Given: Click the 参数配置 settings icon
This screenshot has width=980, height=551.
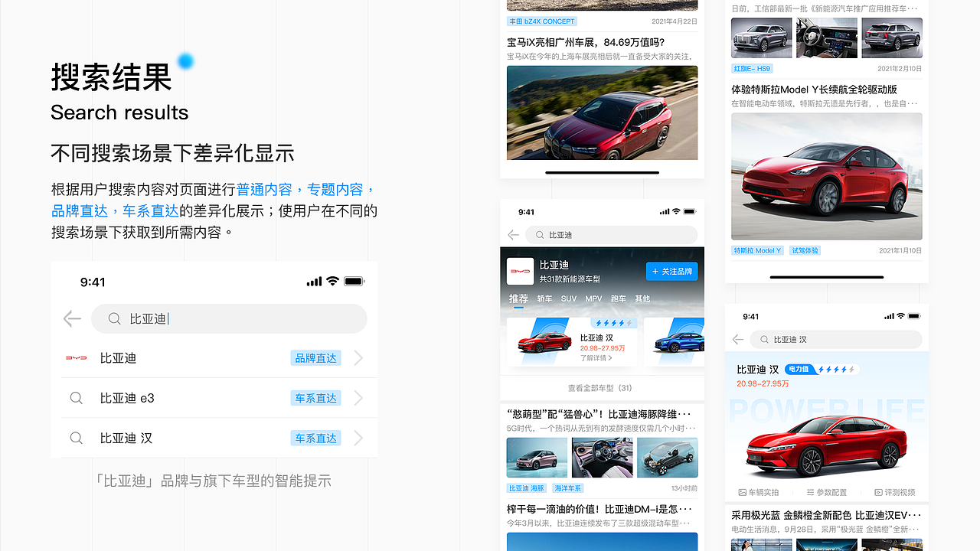Looking at the screenshot, I should click(810, 492).
